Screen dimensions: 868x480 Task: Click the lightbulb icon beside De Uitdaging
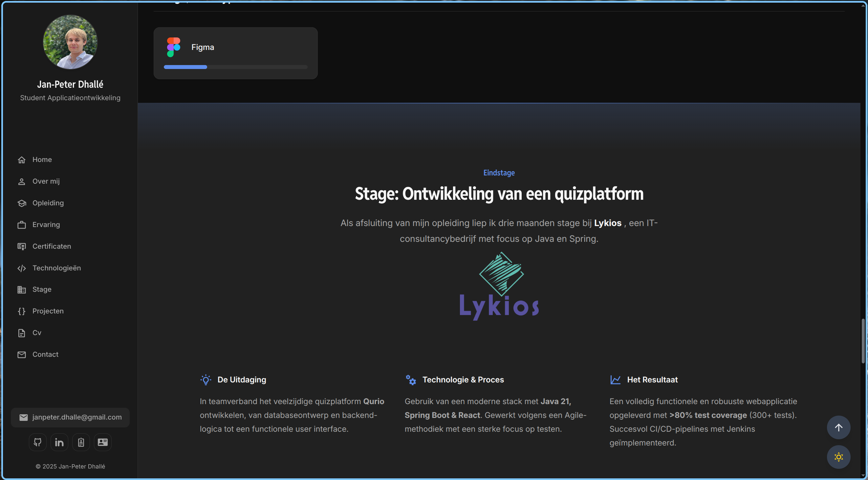tap(206, 380)
